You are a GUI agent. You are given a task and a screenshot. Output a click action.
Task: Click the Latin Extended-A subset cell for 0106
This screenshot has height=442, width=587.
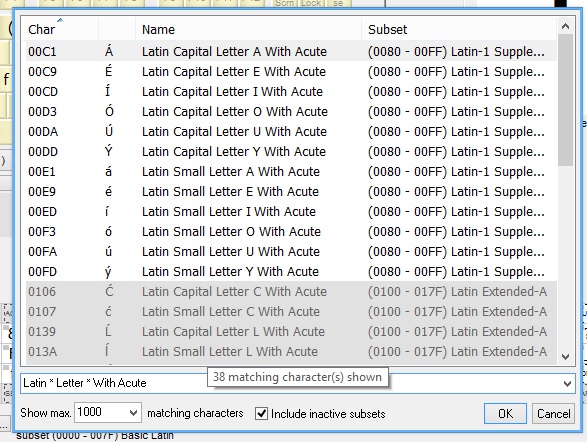tap(457, 292)
